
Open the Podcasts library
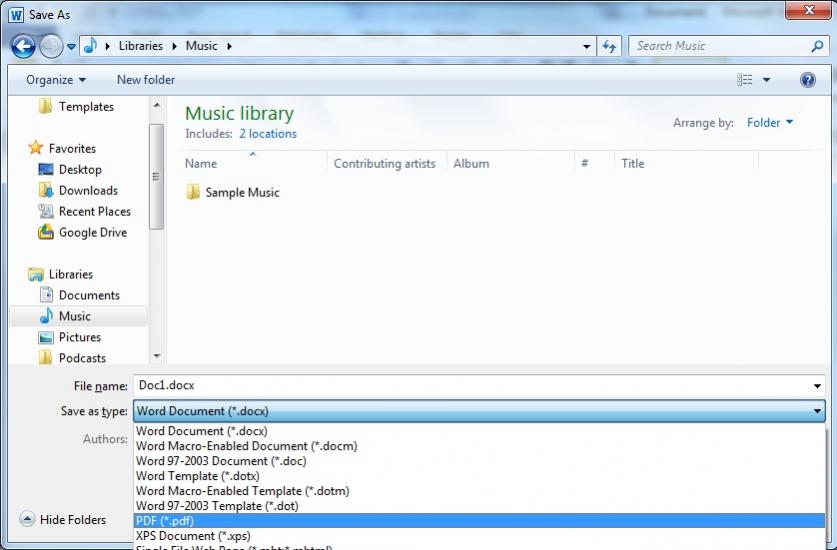point(82,358)
